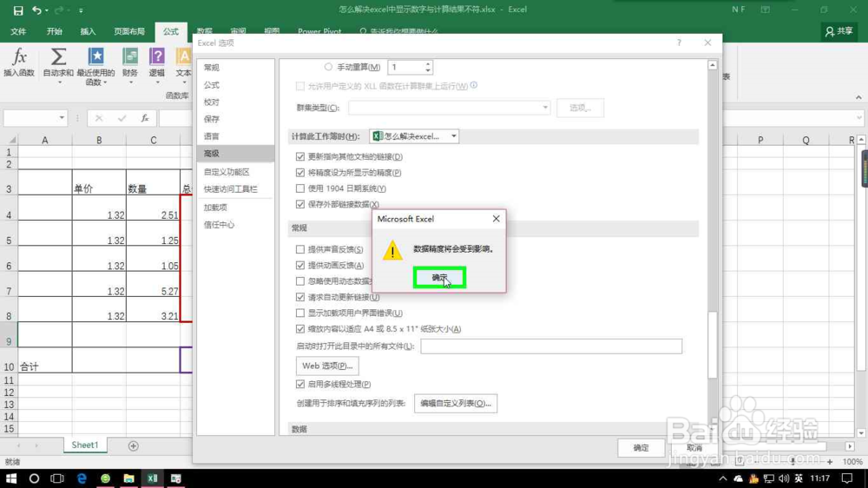868x488 pixels.
Task: Increase the manual recalculation spinner value
Action: (428, 64)
